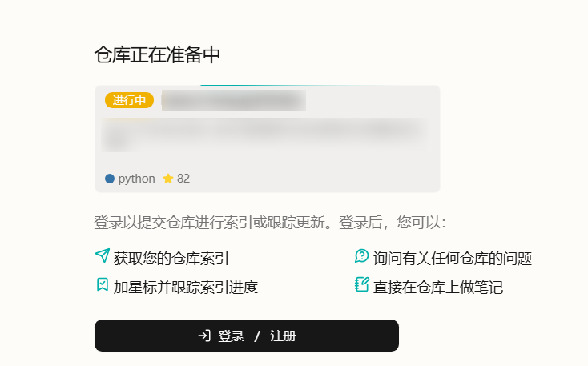Click the 获取您的仓库索引 text
The width and height of the screenshot is (588, 366).
(171, 259)
